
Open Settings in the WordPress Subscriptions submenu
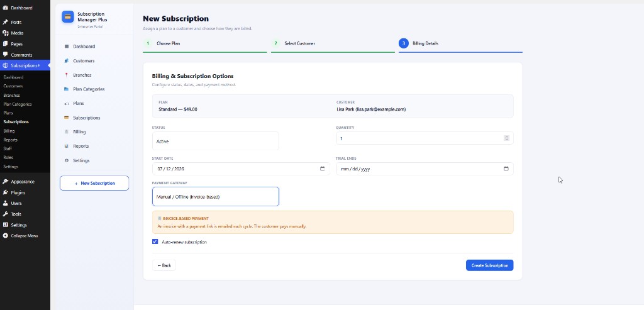[11, 167]
